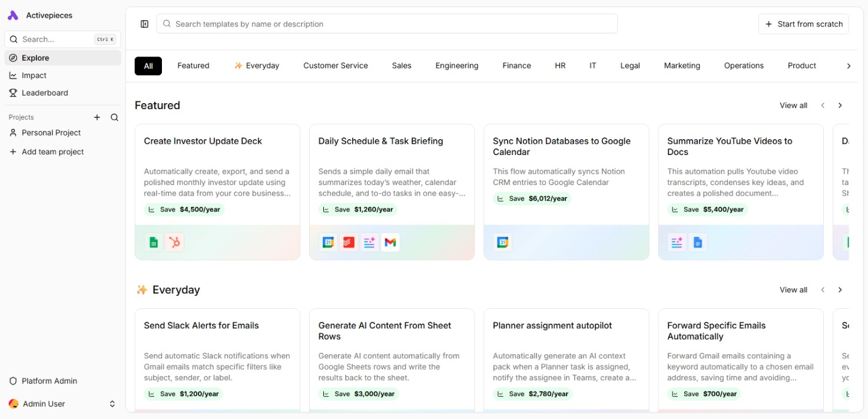Click the Personal Project person icon
Screen dimensions: 868x419
tap(13, 133)
